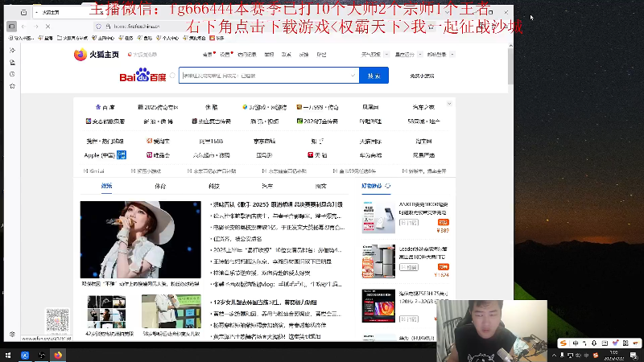
Task: Select the circle toggle beside Baidu logo
Action: point(172,76)
